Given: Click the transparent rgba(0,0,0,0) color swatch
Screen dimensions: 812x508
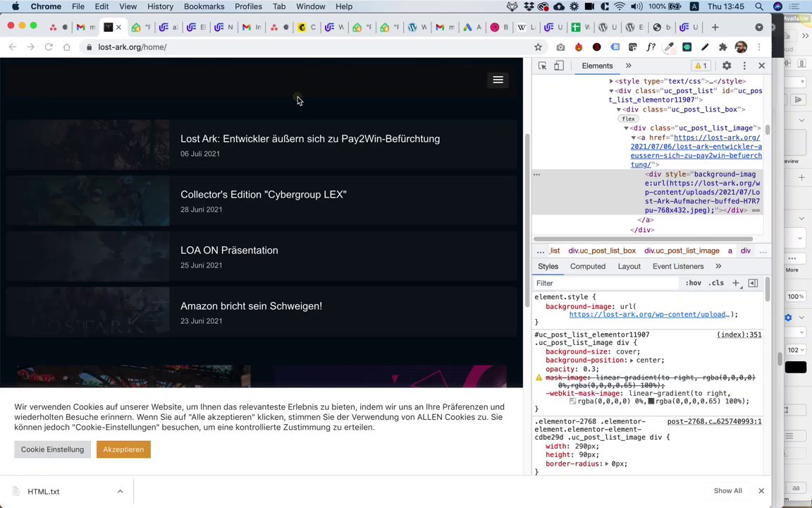Looking at the screenshot, I should [573, 401].
